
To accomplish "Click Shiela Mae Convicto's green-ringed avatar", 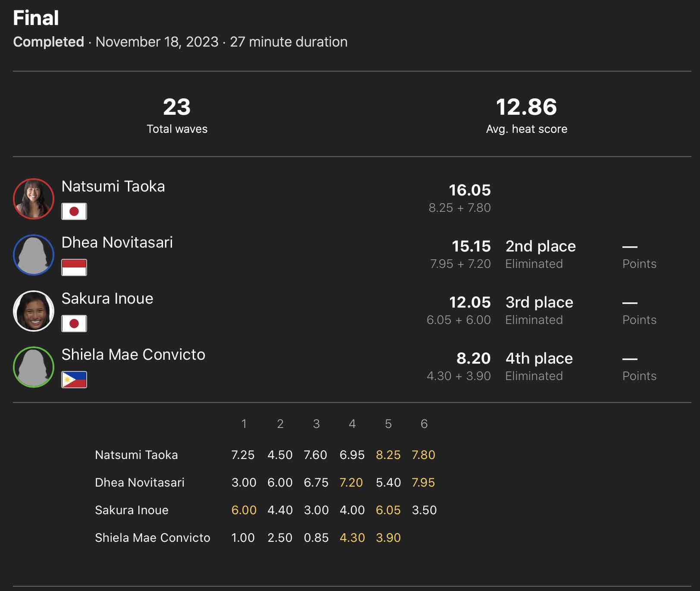I will click(x=34, y=367).
